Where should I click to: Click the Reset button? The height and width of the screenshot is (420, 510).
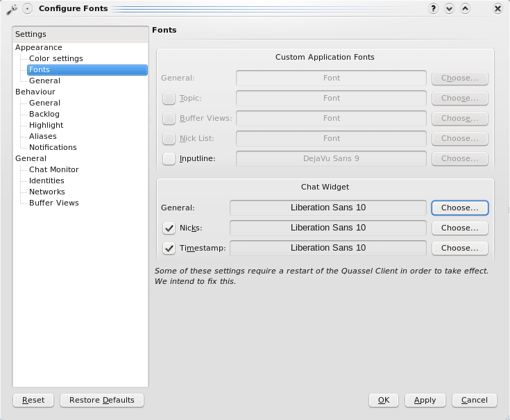tap(33, 400)
